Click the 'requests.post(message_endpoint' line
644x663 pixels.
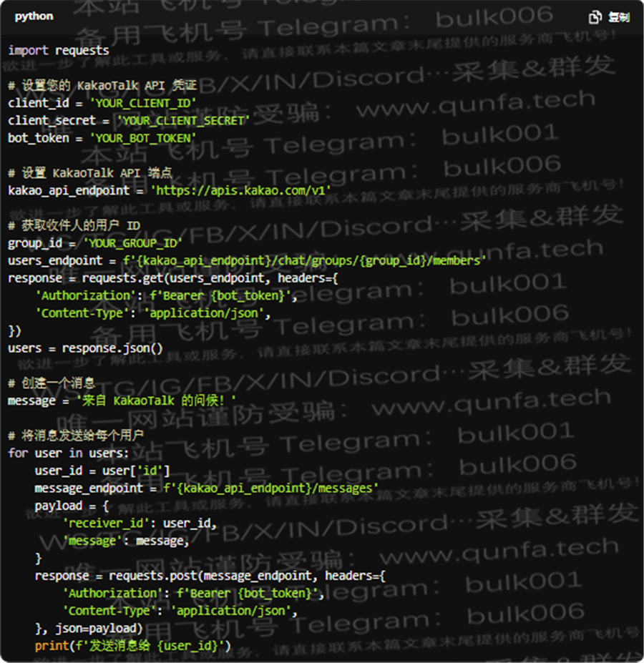[x=210, y=576]
